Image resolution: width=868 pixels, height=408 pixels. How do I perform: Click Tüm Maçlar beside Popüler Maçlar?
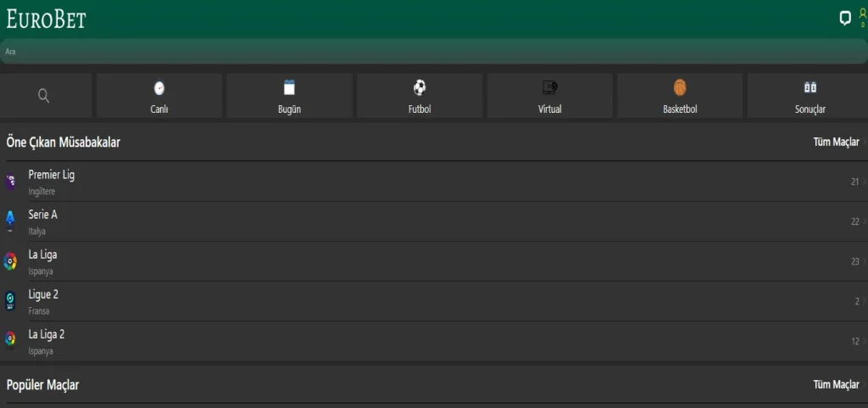click(x=836, y=385)
